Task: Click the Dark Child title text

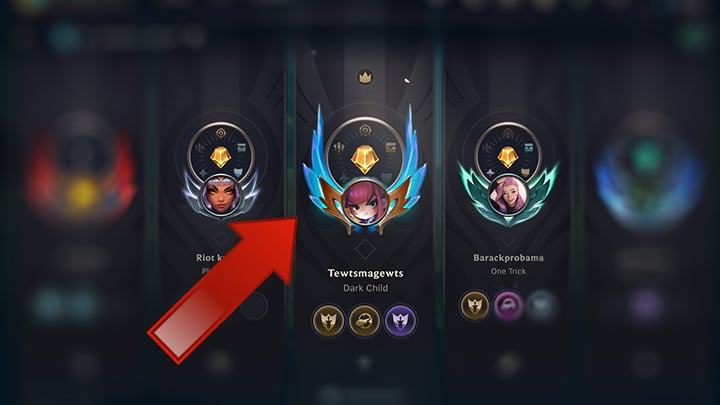Action: [x=366, y=288]
